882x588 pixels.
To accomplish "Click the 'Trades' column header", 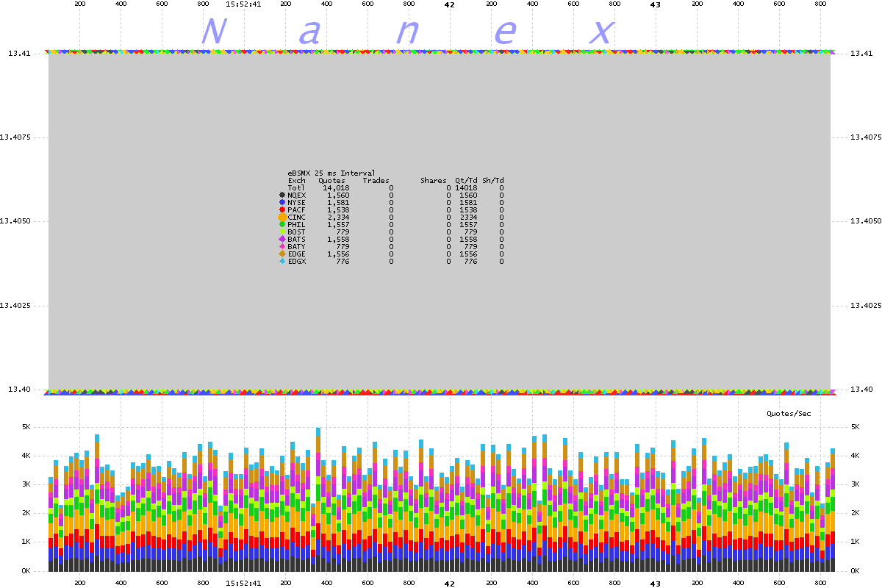I will coord(376,180).
